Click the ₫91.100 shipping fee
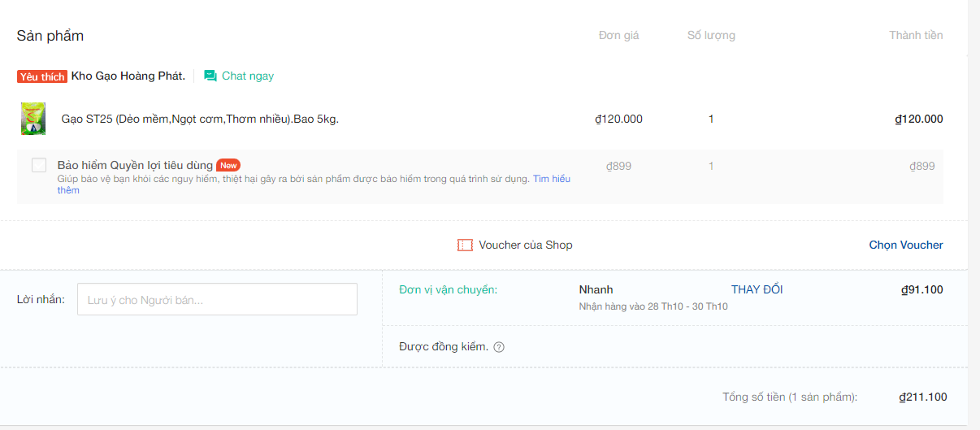 (922, 289)
